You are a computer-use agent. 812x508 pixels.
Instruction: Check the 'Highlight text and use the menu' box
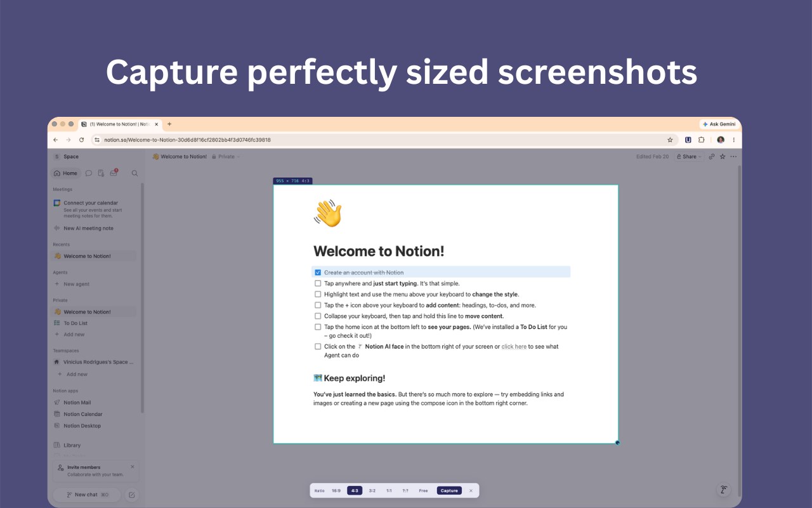(x=318, y=294)
